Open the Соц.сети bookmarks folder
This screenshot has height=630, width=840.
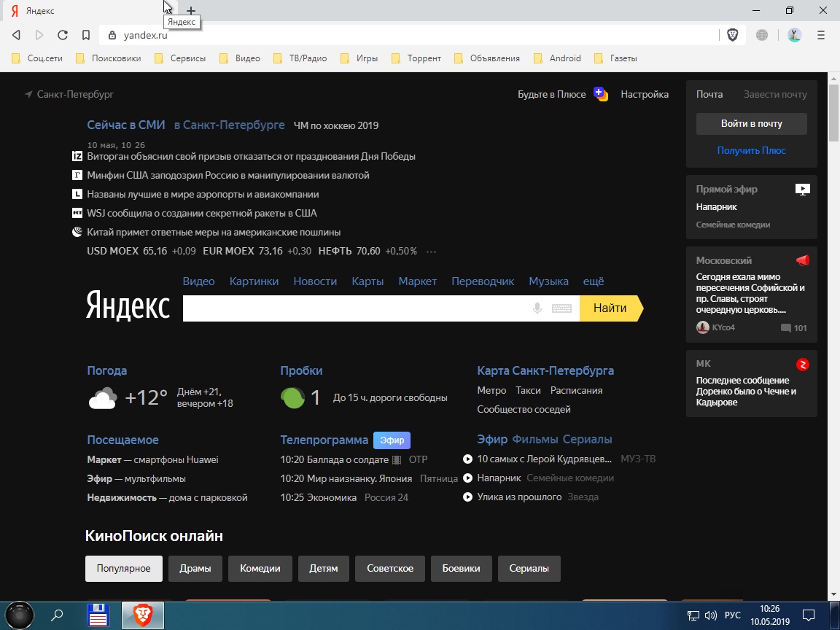[x=37, y=58]
